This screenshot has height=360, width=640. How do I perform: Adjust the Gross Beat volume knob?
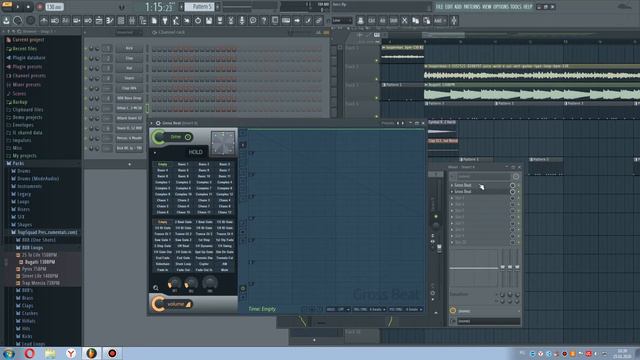[x=158, y=304]
